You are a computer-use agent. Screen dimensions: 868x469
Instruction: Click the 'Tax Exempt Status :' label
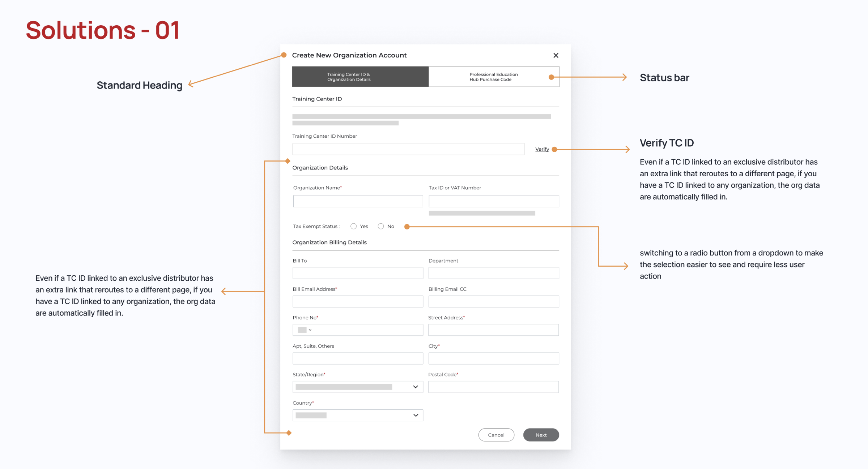316,226
